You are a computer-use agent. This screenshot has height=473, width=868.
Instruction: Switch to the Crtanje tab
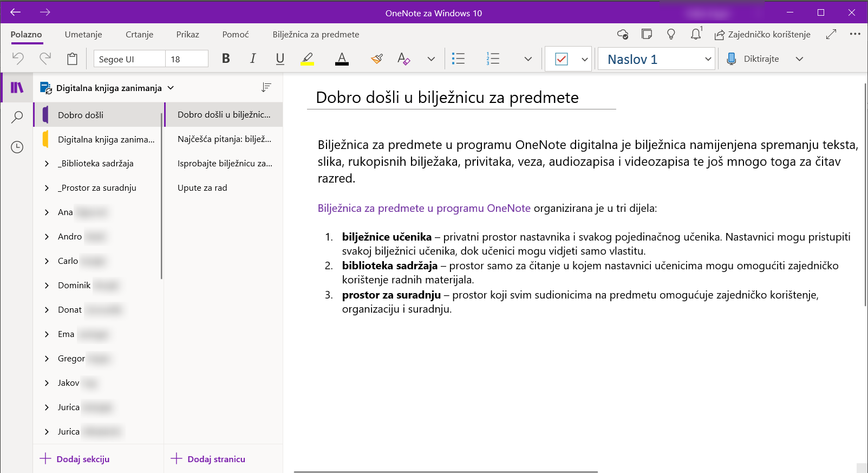pos(139,34)
